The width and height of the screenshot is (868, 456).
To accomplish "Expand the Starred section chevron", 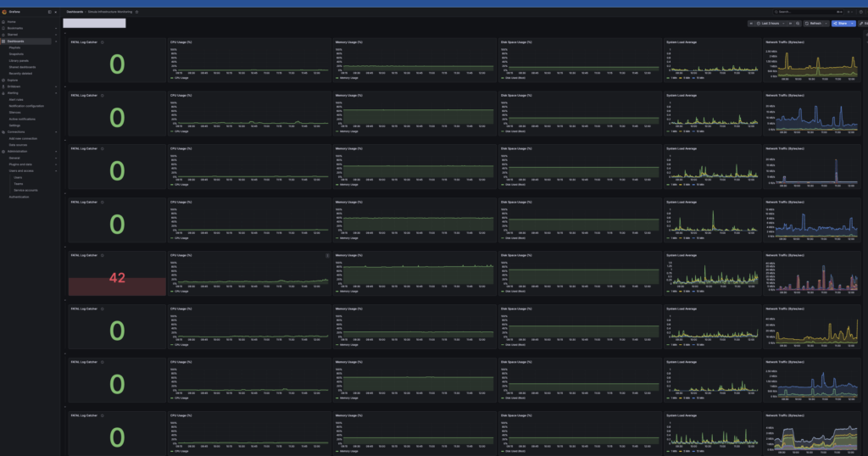I will point(56,34).
